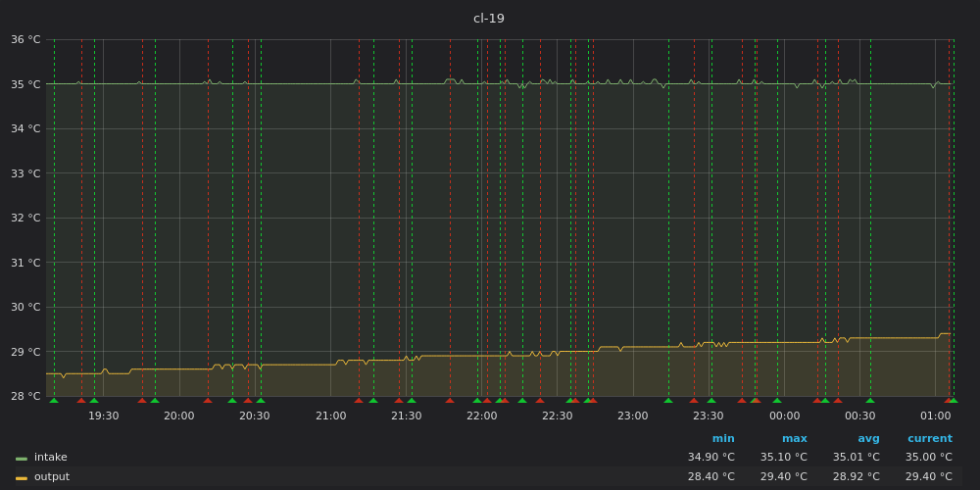Image resolution: width=980 pixels, height=490 pixels.
Task: Sort legend by avg column
Action: click(868, 439)
